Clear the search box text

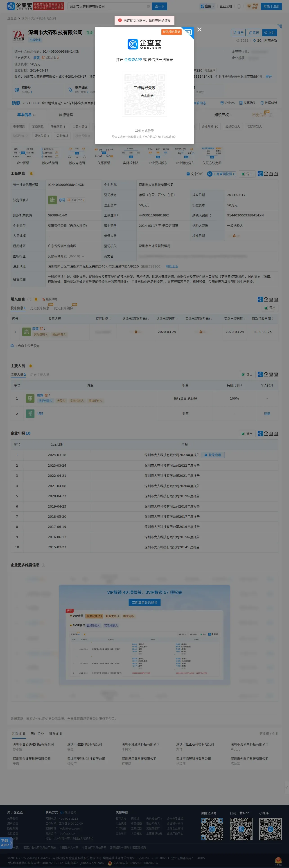point(148,6)
